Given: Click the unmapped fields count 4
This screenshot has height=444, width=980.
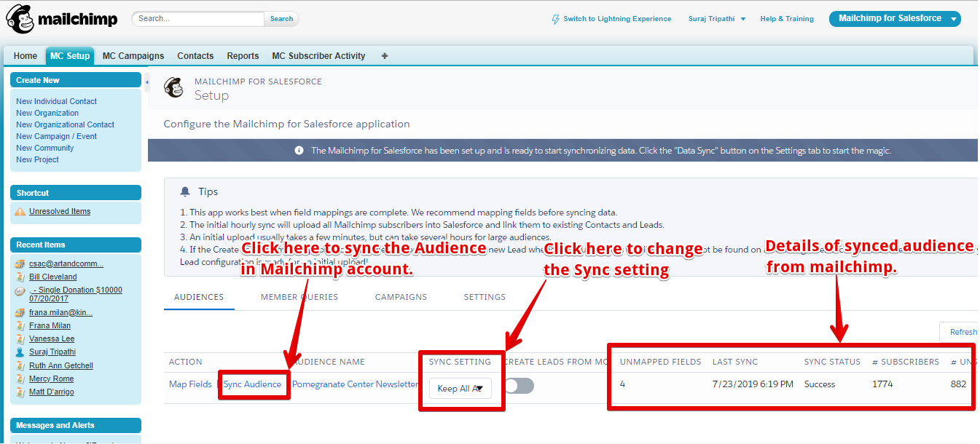Looking at the screenshot, I should coord(622,384).
